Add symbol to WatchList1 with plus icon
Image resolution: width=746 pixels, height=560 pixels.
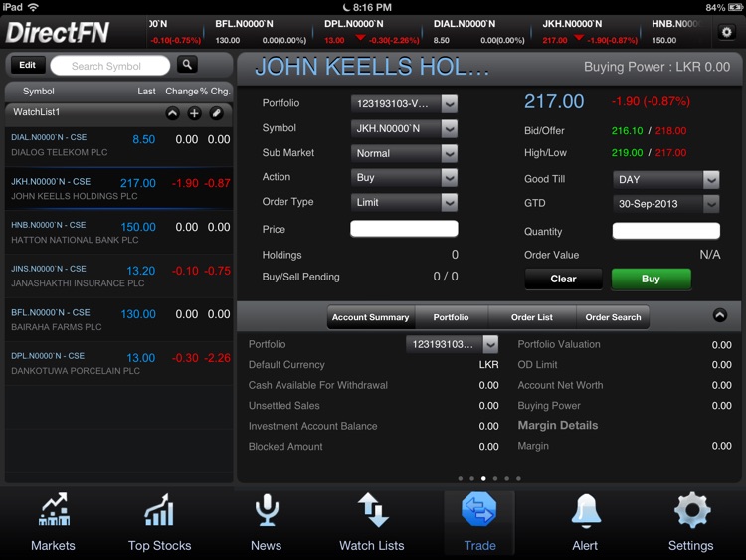point(194,113)
